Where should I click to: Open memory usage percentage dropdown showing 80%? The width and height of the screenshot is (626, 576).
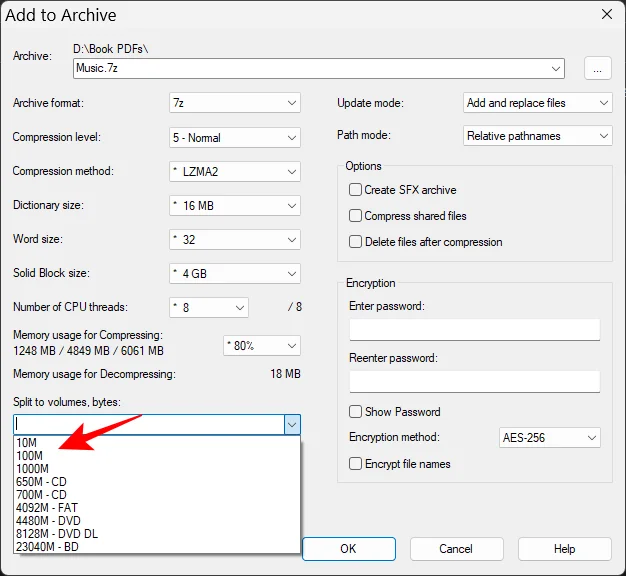pyautogui.click(x=262, y=345)
